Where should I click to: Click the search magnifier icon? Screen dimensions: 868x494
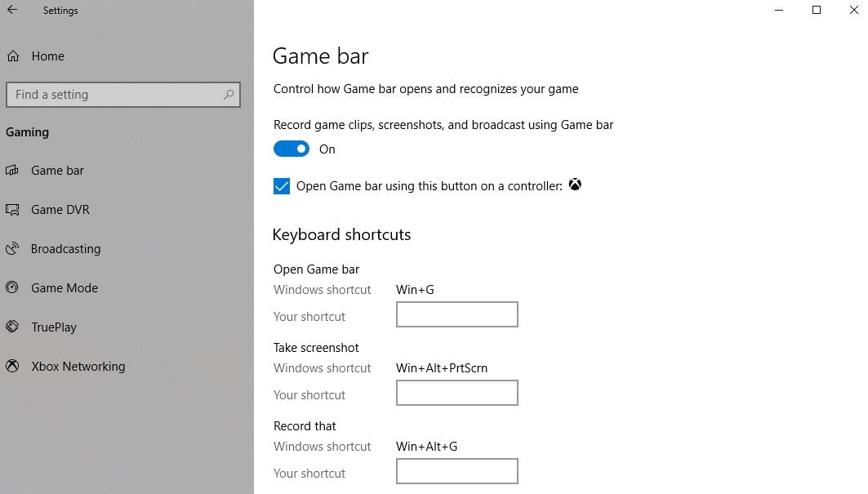pyautogui.click(x=229, y=95)
